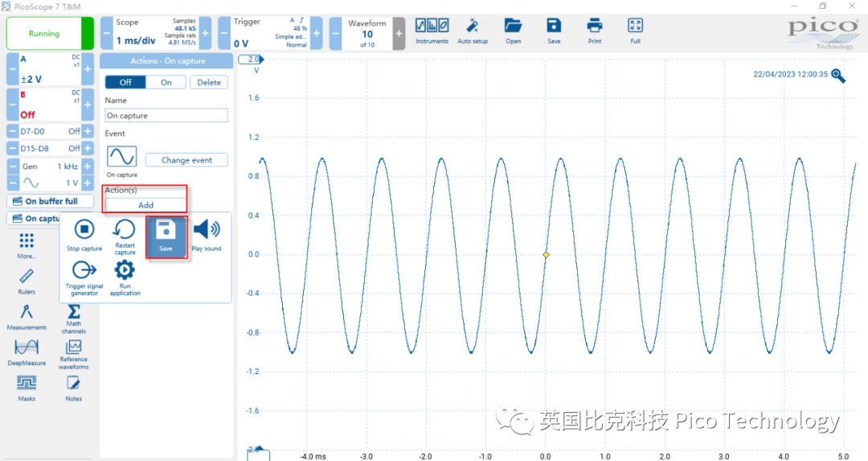Click plus on D7-D0 digital channel
Image resolution: width=868 pixels, height=461 pixels.
pos(88,131)
